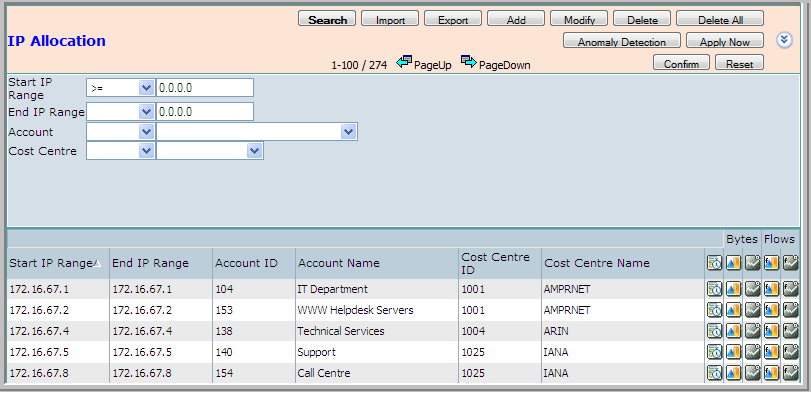The width and height of the screenshot is (811, 393).
Task: Show Flows line graph for WWW Helpdesk Servers
Action: click(790, 310)
